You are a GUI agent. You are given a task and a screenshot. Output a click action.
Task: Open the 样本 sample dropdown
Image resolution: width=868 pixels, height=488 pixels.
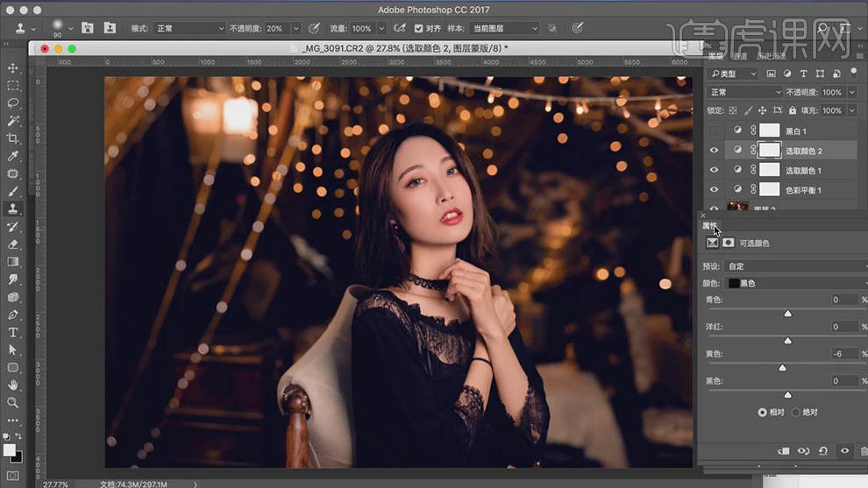[504, 28]
